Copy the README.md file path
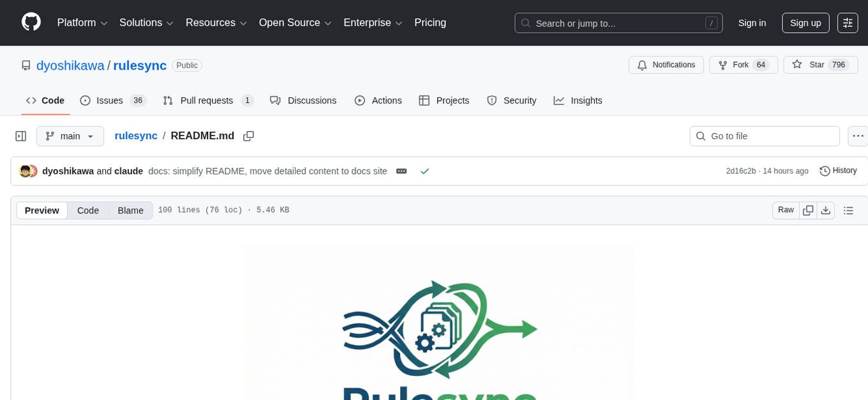Viewport: 868px width, 400px height. [x=248, y=135]
